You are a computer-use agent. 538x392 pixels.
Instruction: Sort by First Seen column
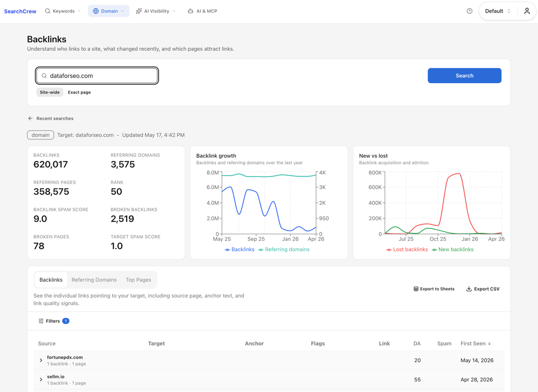tap(476, 344)
